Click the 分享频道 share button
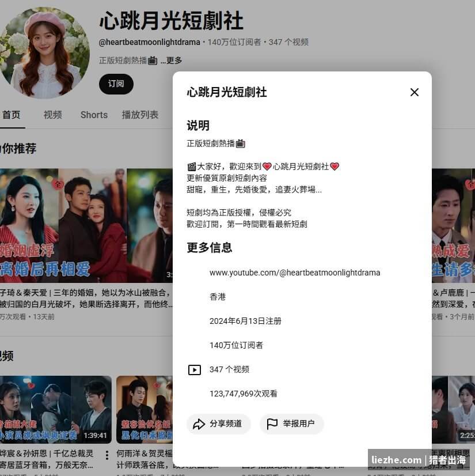This screenshot has height=476, width=475. pyautogui.click(x=218, y=424)
